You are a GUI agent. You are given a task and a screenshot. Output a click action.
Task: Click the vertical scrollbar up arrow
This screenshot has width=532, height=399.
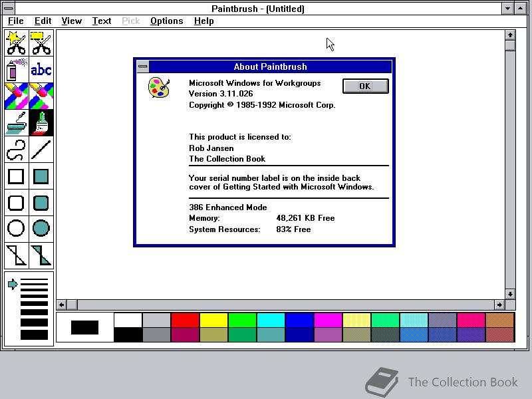510,35
